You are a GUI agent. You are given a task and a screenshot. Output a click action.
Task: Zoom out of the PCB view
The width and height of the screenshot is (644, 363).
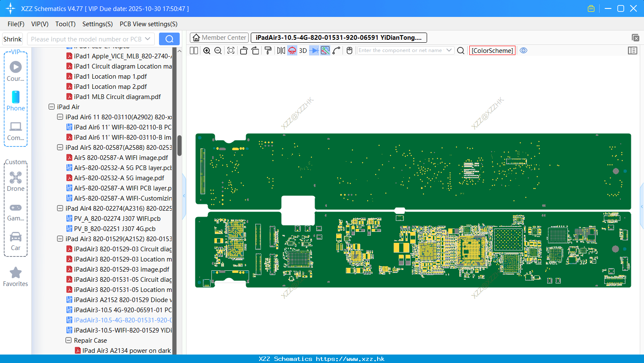tap(218, 50)
